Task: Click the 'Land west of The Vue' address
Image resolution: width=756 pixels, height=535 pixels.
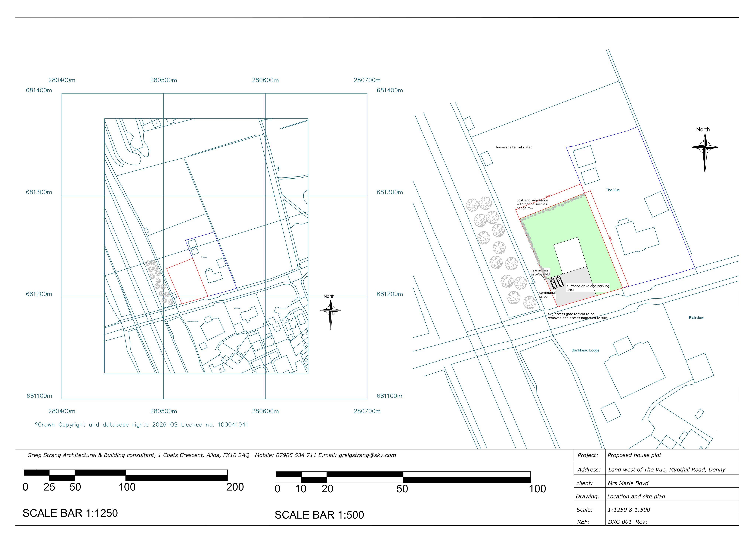Action: pos(667,470)
